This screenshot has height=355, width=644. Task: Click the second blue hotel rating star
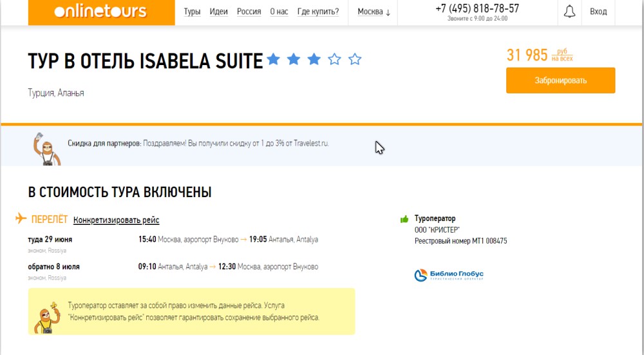click(x=294, y=59)
